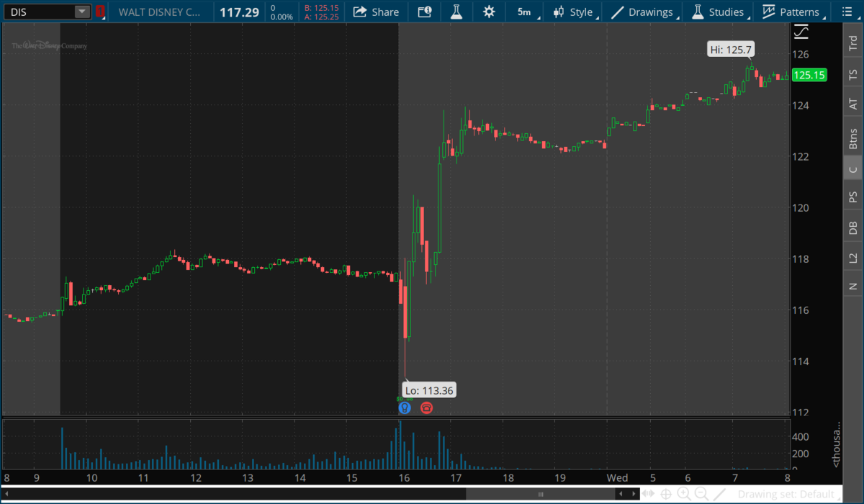Click the Drawings line tool icon
This screenshot has height=504, width=864.
tap(617, 12)
